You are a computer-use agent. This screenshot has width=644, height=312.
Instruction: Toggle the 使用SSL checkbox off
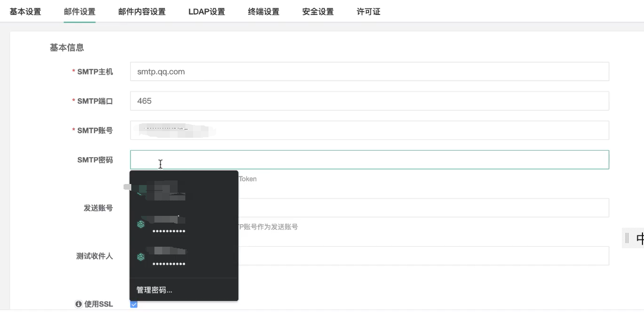pyautogui.click(x=134, y=304)
